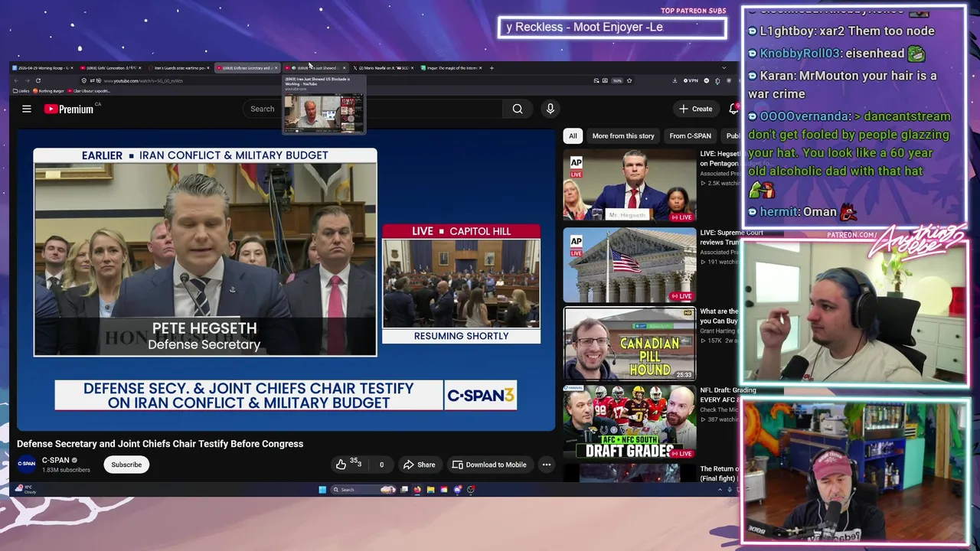Click the magnifier search button on YouTube
The height and width of the screenshot is (551, 980).
tap(518, 109)
